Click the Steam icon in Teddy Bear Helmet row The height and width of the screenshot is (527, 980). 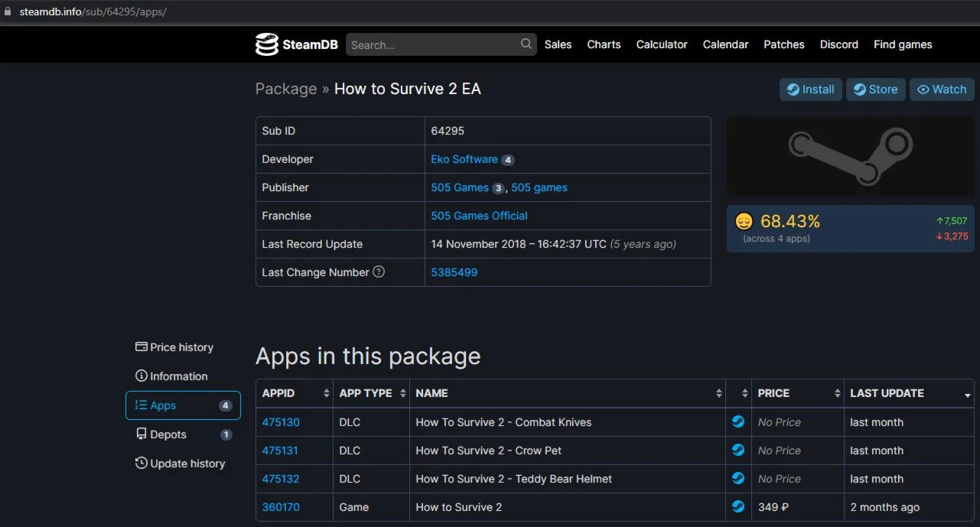[738, 478]
